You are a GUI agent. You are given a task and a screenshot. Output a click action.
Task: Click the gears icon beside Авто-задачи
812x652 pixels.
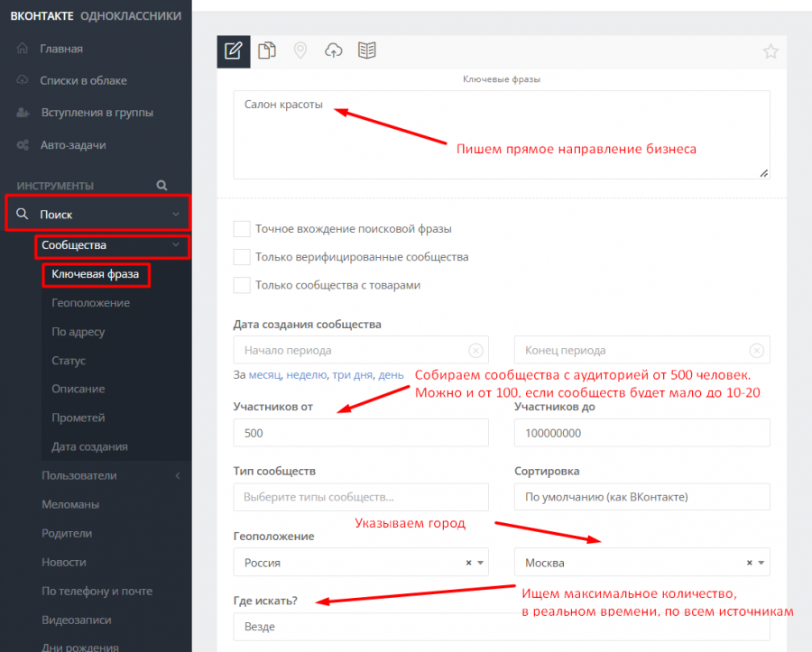point(23,145)
